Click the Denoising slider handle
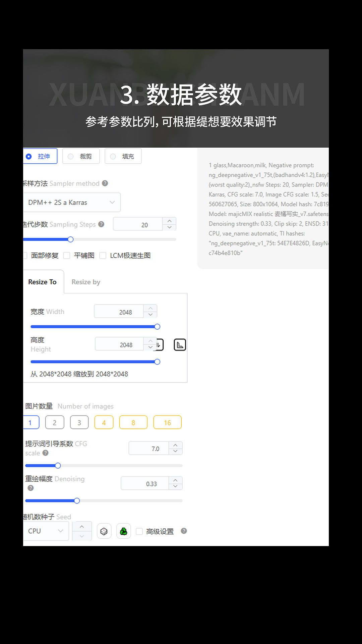The image size is (362, 644). (77, 501)
